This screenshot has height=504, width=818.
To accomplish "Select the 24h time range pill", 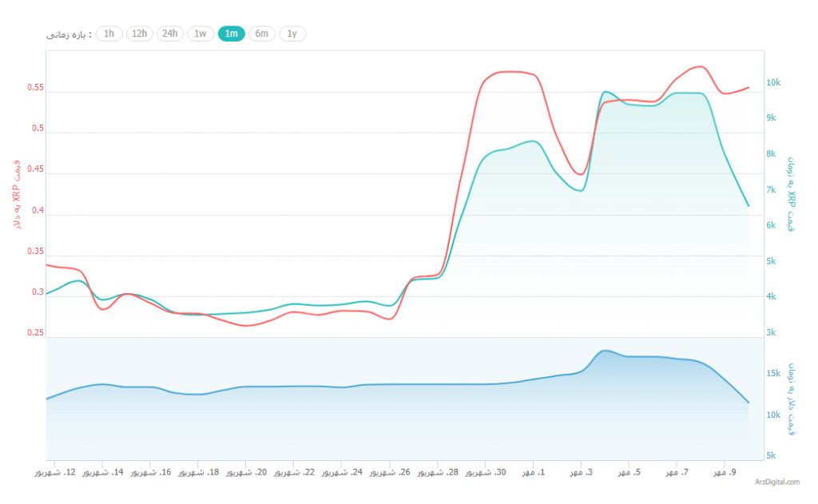I will (169, 34).
